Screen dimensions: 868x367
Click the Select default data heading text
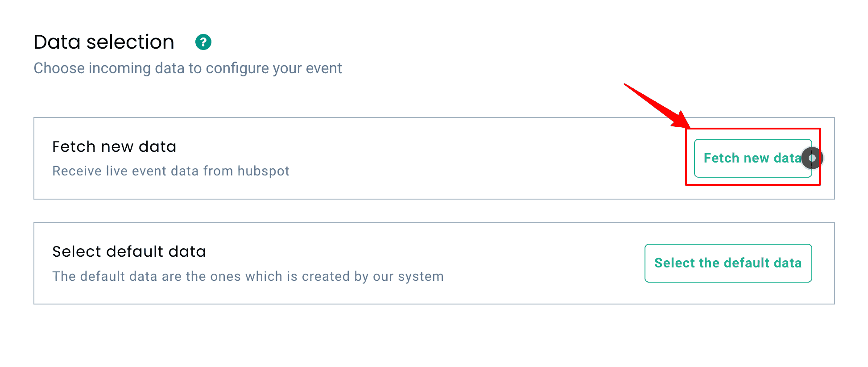[129, 251]
